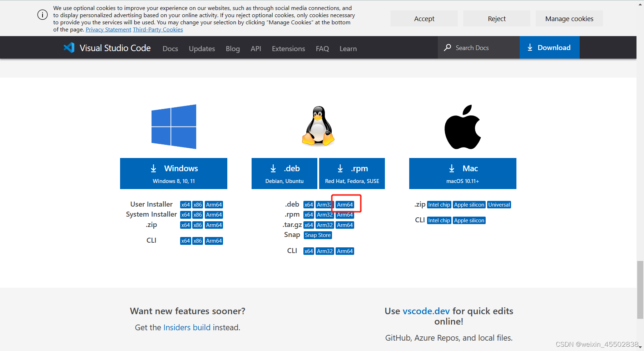
Task: Click the Windows logo image
Action: [174, 127]
